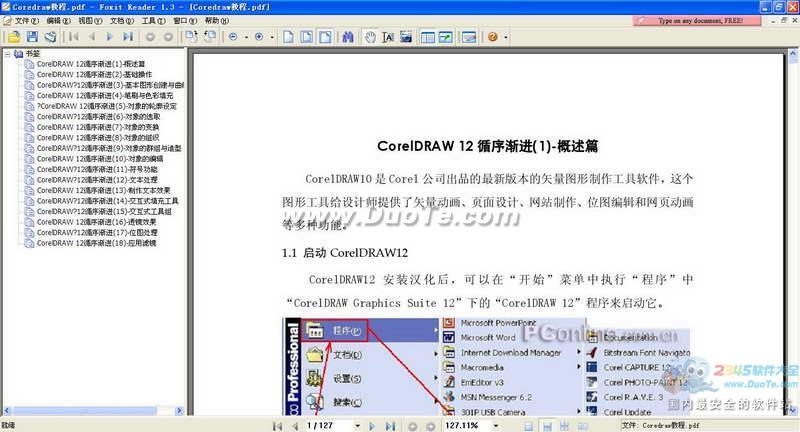Click the Print icon in toolbar

click(x=50, y=37)
